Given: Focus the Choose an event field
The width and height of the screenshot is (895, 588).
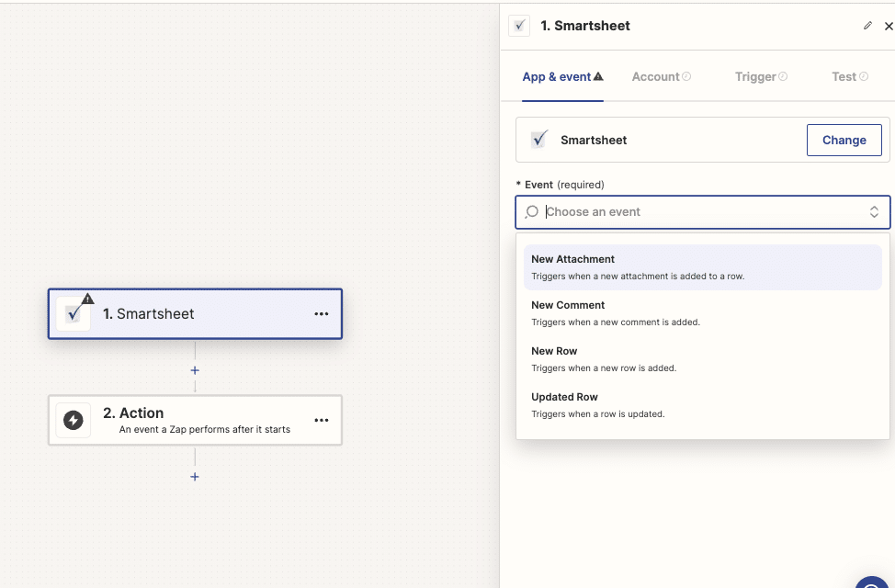Looking at the screenshot, I should pos(703,212).
